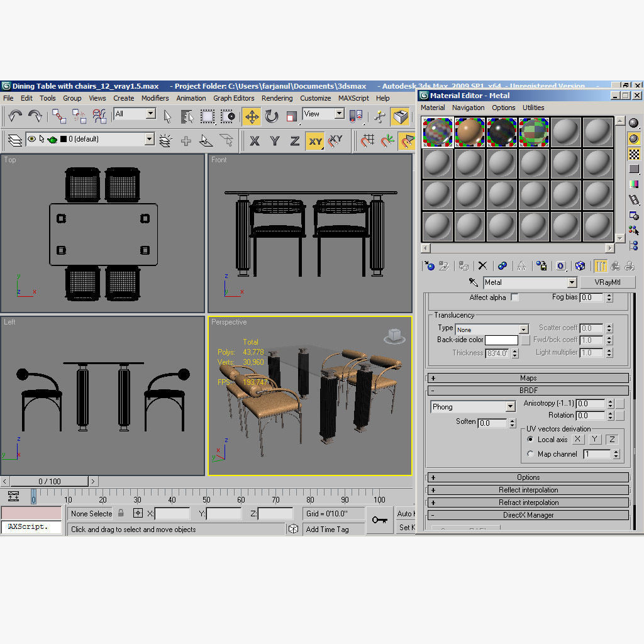Open the Layer Manager icon
644x644 pixels.
point(15,140)
